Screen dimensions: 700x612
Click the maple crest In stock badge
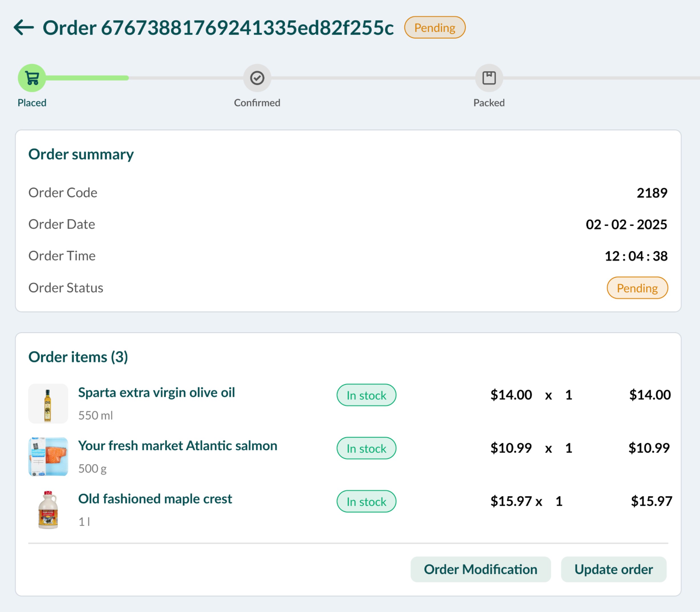[366, 501]
